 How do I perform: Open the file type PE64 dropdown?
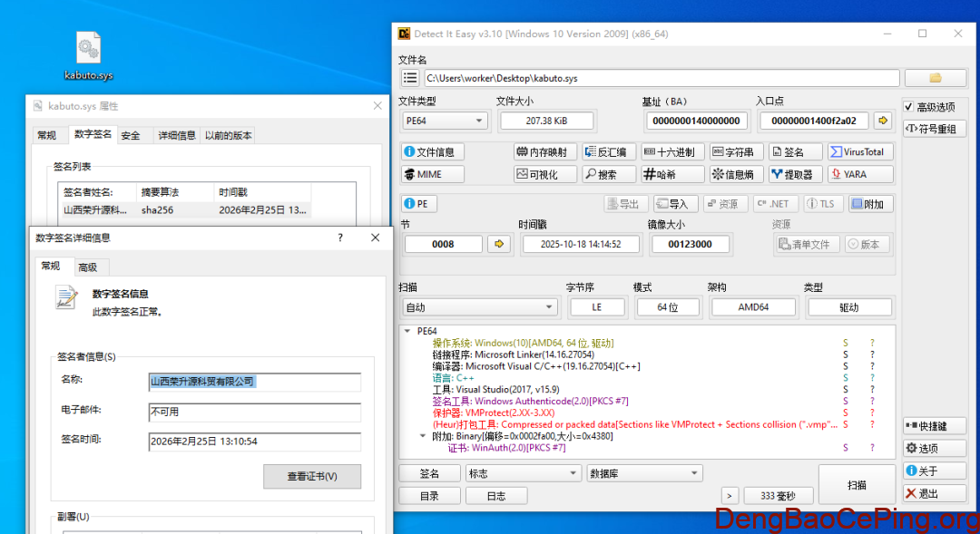click(x=444, y=121)
